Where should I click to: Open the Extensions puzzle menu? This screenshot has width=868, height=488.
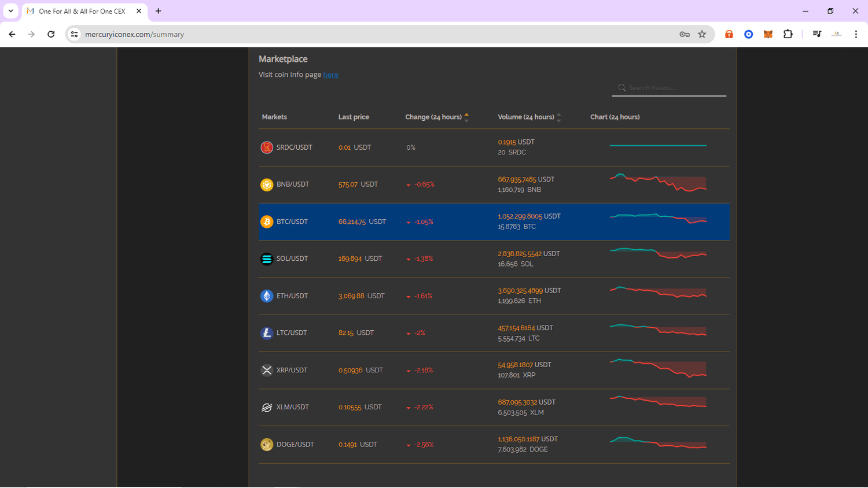(788, 34)
